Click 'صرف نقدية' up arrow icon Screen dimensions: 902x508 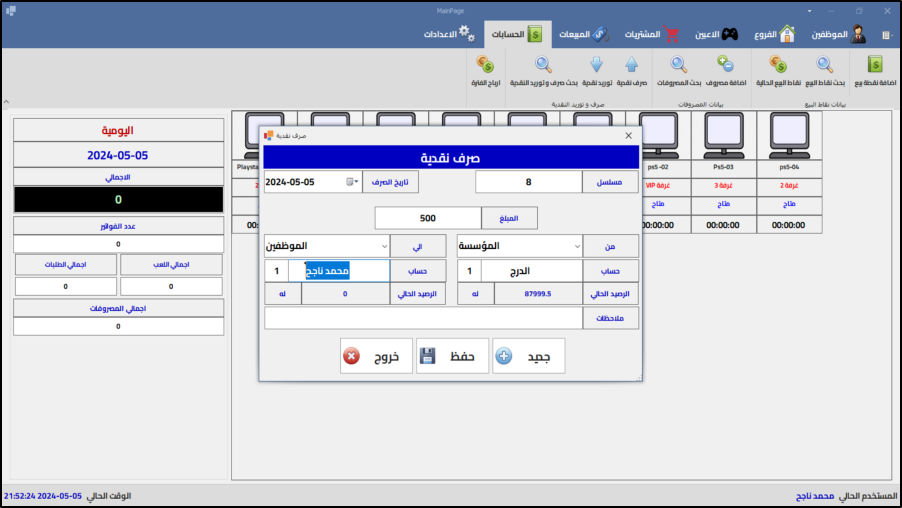coord(630,68)
